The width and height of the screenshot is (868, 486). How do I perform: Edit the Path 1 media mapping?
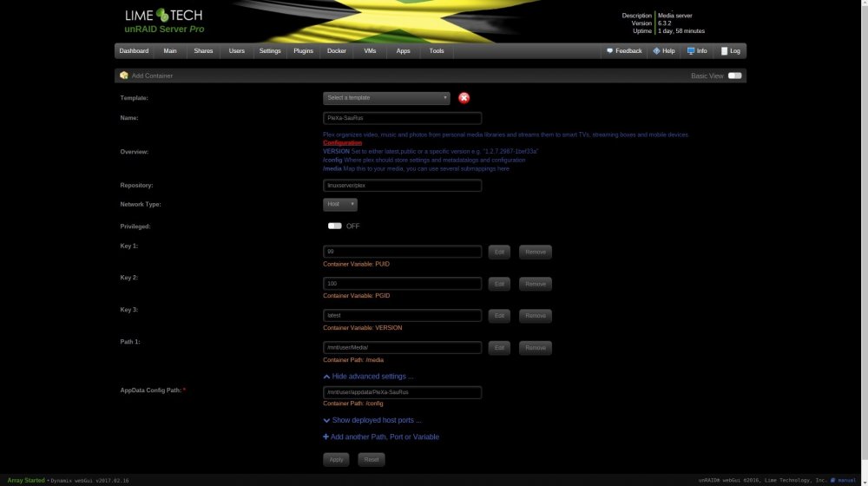(499, 348)
